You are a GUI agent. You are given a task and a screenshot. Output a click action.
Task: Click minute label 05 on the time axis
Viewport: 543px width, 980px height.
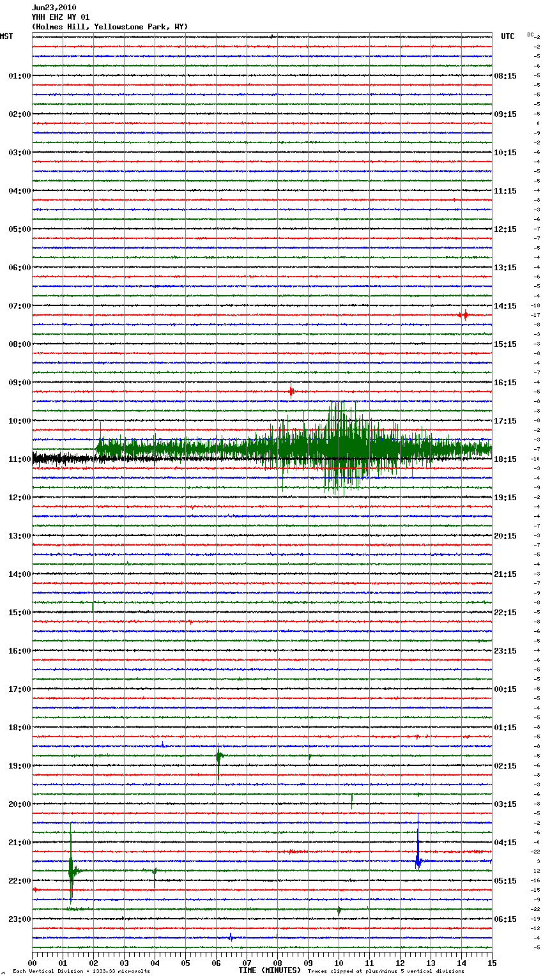pos(185,962)
